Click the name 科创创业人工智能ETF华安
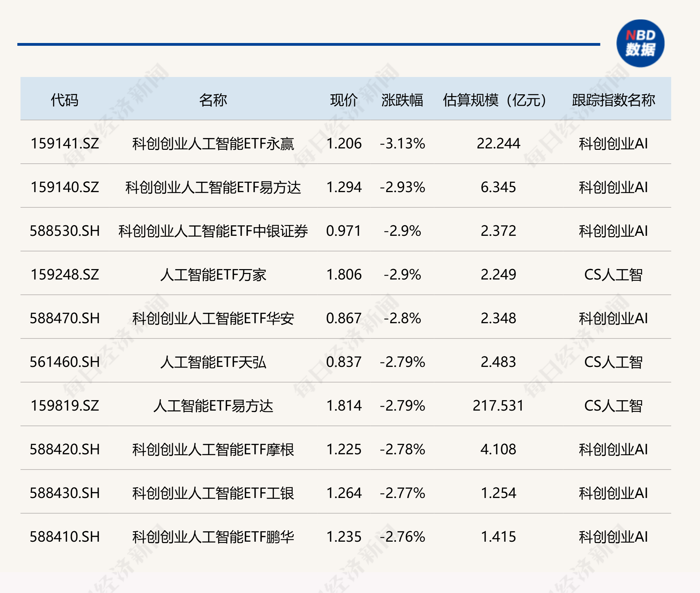This screenshot has height=593, width=700. (213, 318)
